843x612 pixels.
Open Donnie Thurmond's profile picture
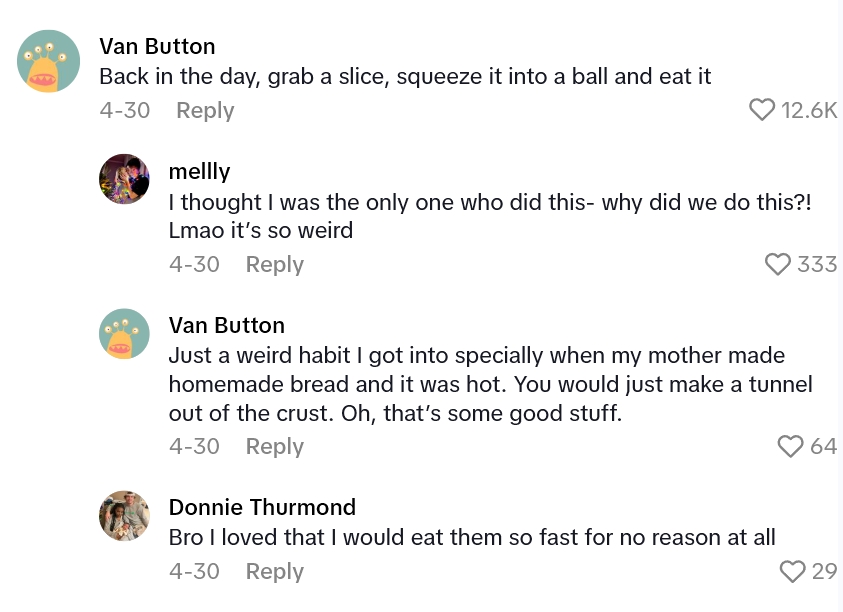[x=124, y=516]
